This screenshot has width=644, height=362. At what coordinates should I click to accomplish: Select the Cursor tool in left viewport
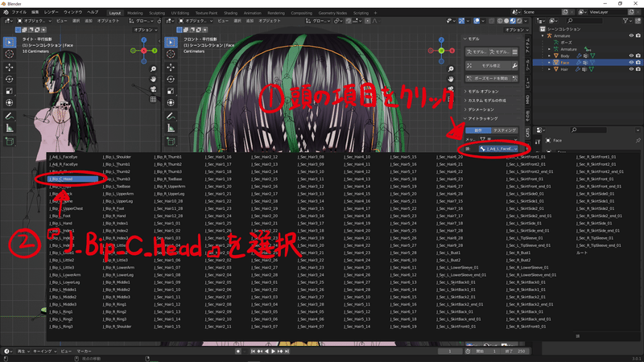click(10, 54)
